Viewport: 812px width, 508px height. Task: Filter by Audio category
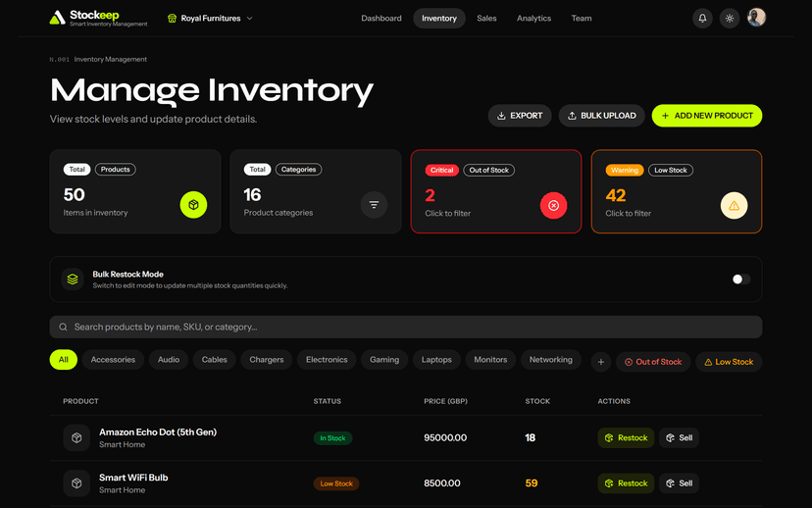[x=169, y=359]
